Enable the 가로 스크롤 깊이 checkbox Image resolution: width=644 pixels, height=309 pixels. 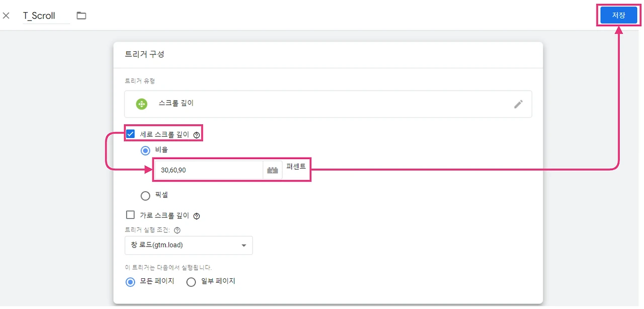tap(130, 215)
